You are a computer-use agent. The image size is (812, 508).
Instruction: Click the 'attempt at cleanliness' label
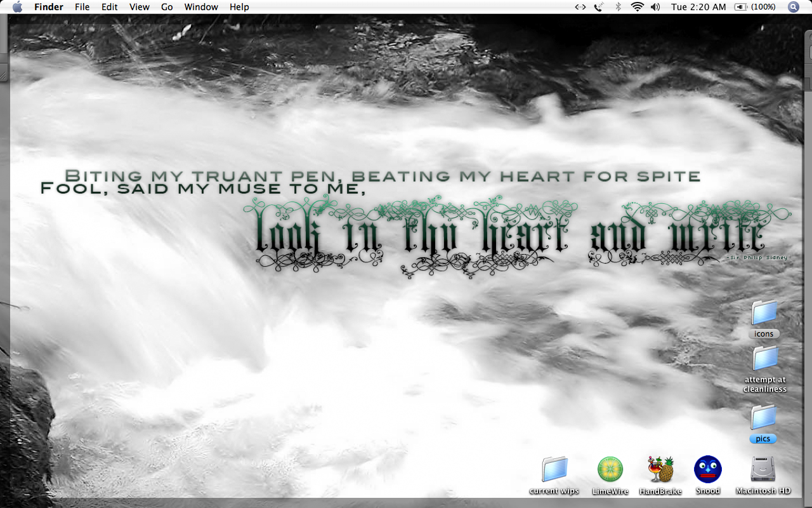point(765,384)
